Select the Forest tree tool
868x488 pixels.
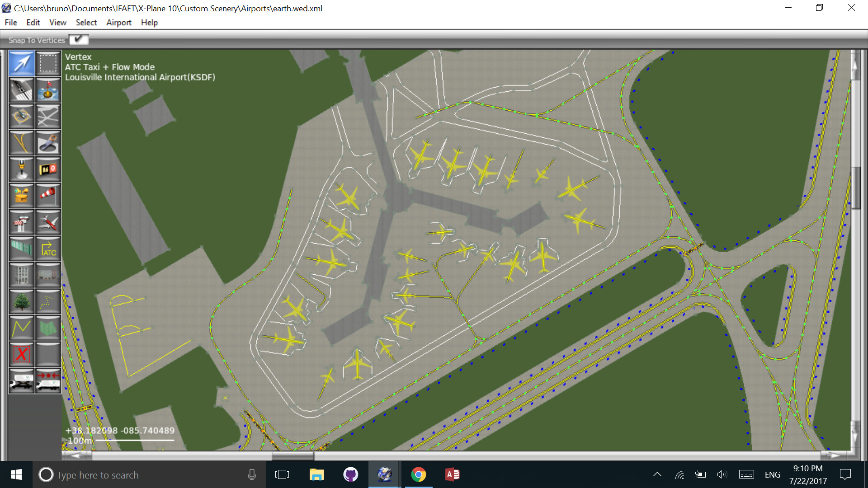(21, 301)
